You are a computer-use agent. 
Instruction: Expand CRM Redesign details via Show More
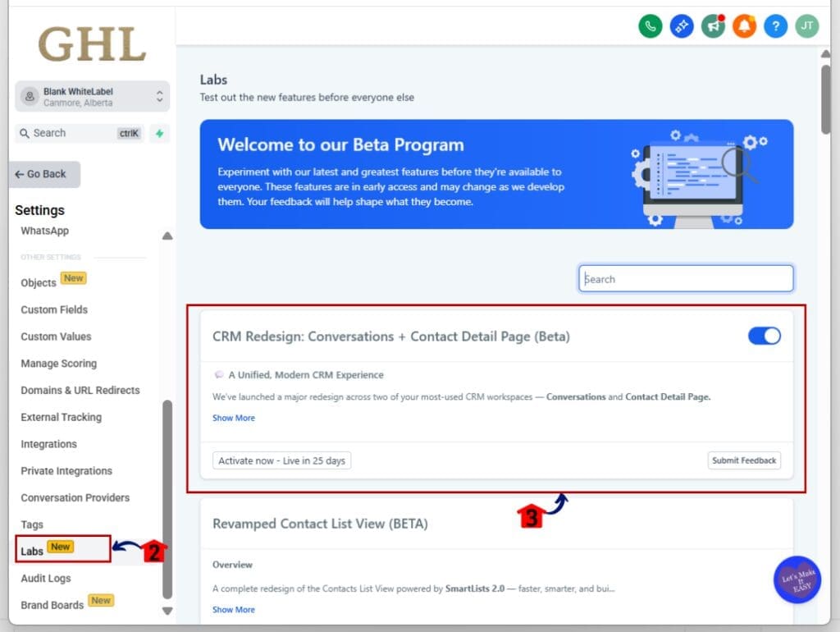[233, 418]
